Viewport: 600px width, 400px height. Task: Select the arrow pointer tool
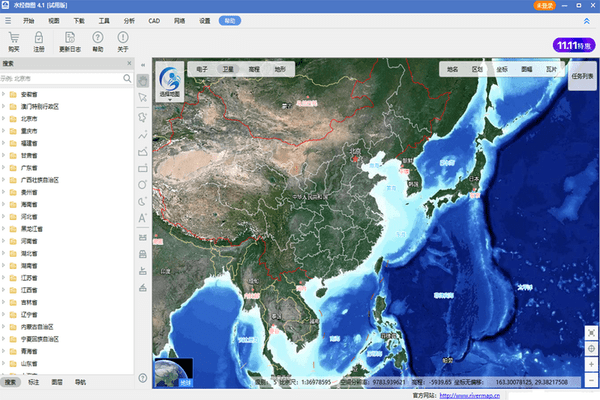[x=143, y=97]
